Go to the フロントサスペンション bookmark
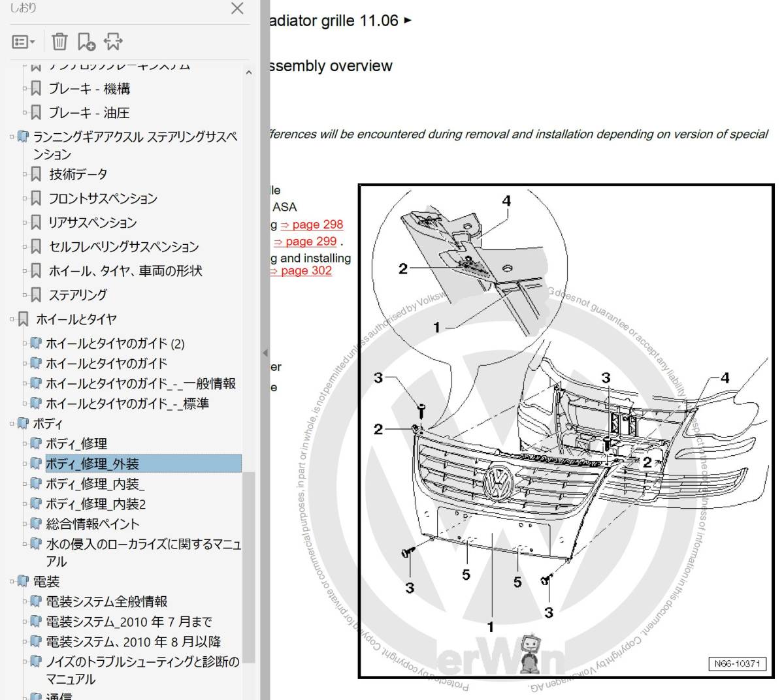 point(103,199)
